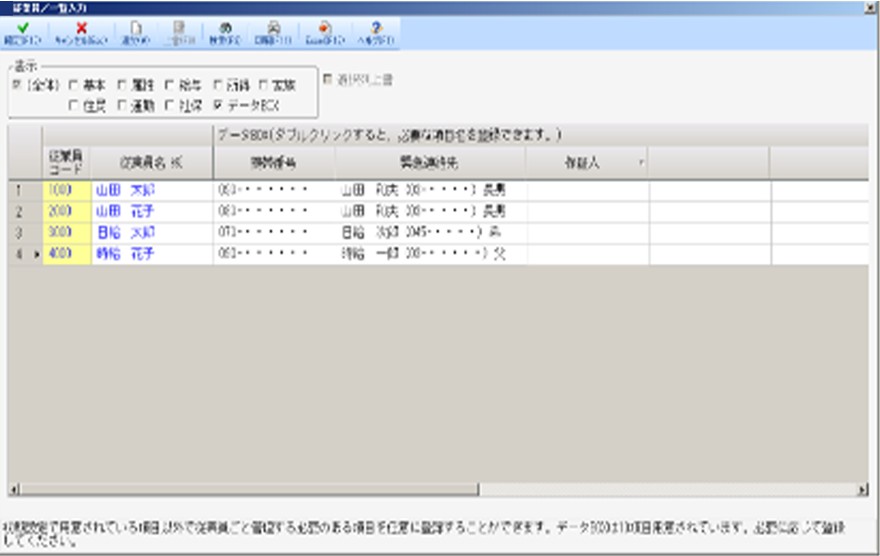Click the 従業員名 column header
Viewport: 880px width, 556px height.
tap(150, 162)
